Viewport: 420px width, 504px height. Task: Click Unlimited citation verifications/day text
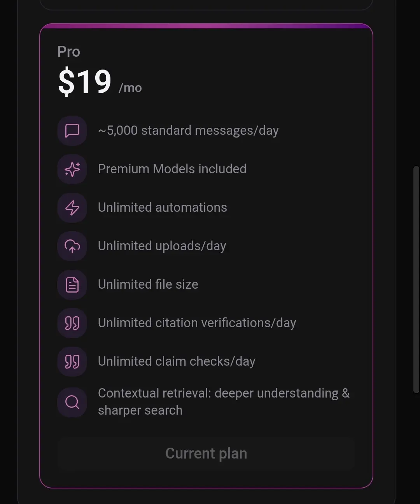pos(197,323)
